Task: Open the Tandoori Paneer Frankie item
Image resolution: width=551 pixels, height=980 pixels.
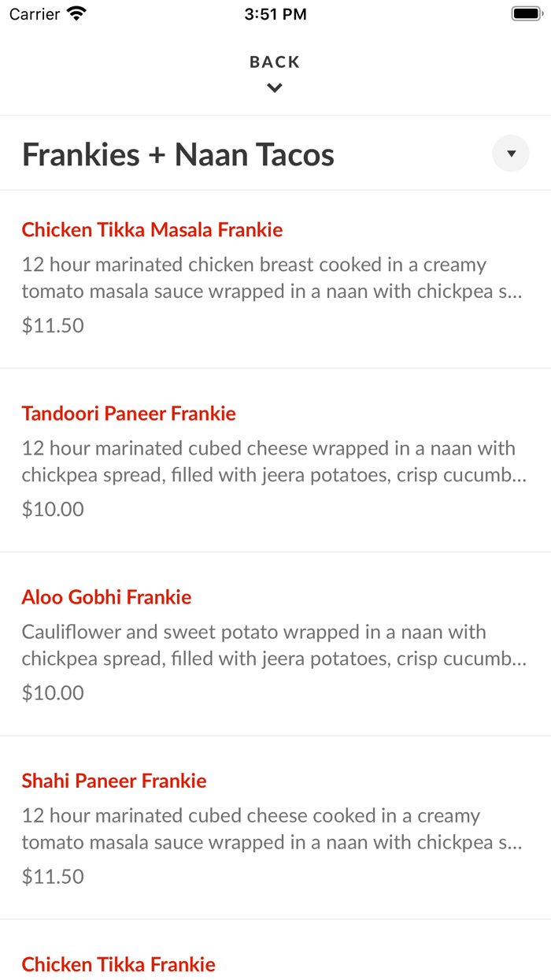Action: pyautogui.click(x=129, y=413)
